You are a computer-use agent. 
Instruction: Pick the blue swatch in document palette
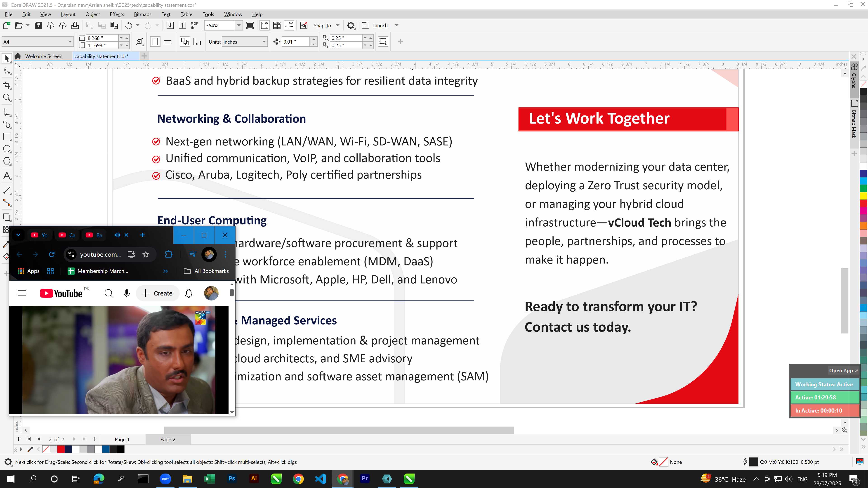tap(106, 449)
